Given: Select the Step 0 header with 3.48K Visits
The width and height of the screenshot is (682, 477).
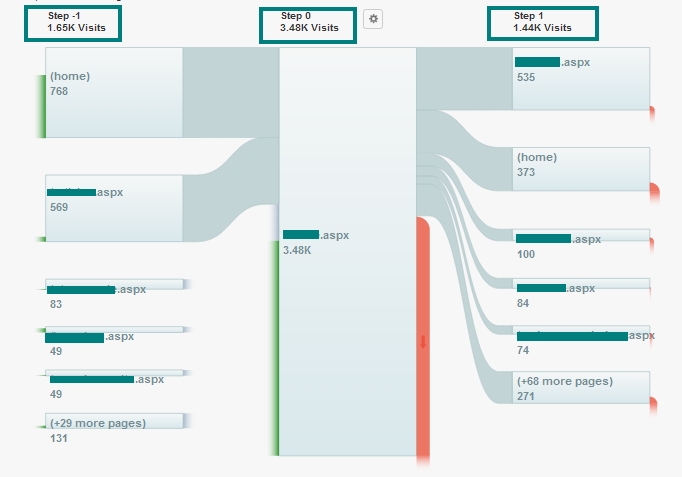Looking at the screenshot, I should click(308, 23).
